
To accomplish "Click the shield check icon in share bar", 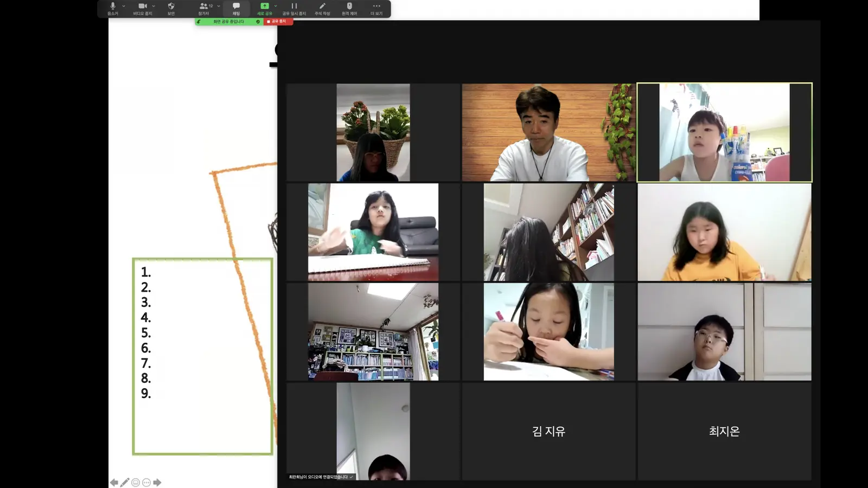I will [x=258, y=22].
